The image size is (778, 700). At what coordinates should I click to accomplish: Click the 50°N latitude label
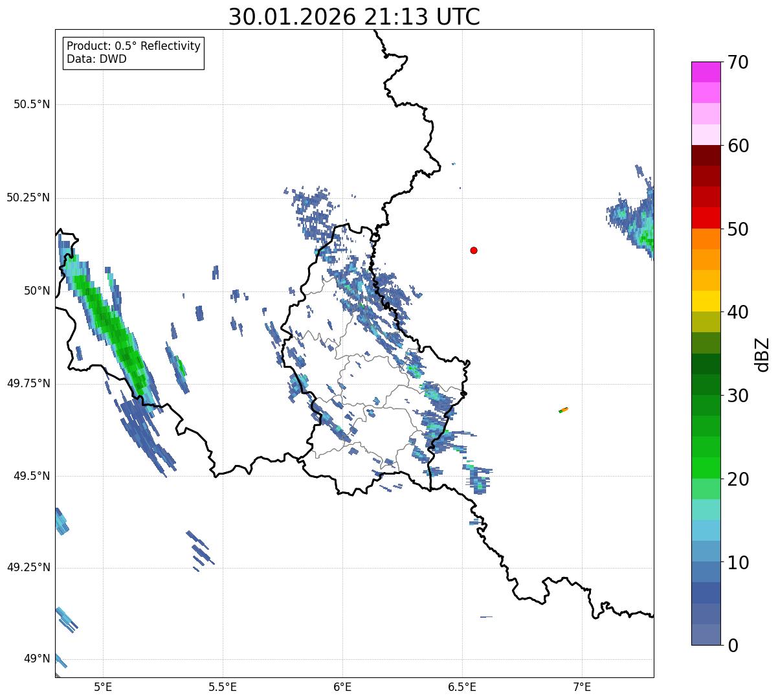37,291
